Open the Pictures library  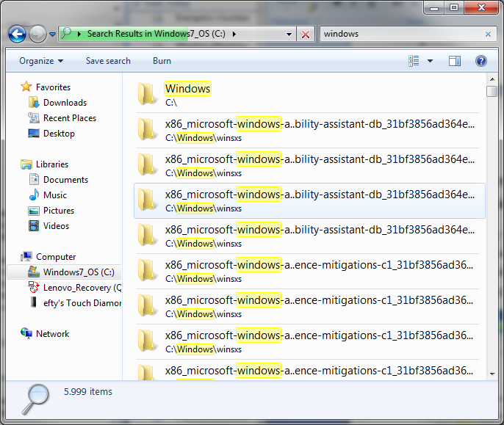(x=59, y=211)
